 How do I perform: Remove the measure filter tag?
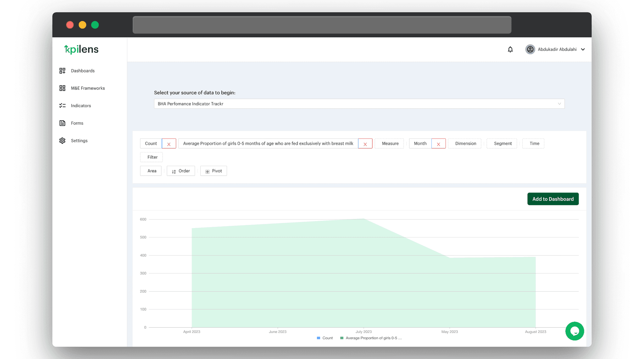(365, 144)
